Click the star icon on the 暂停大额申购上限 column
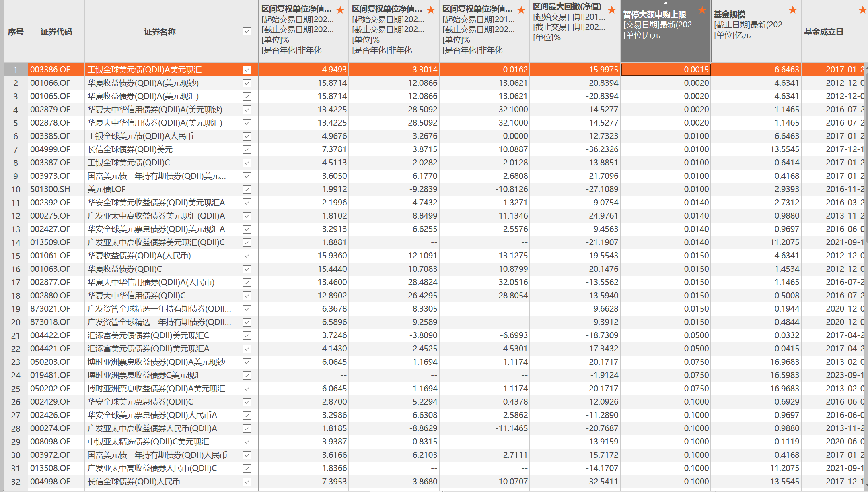 coord(702,10)
